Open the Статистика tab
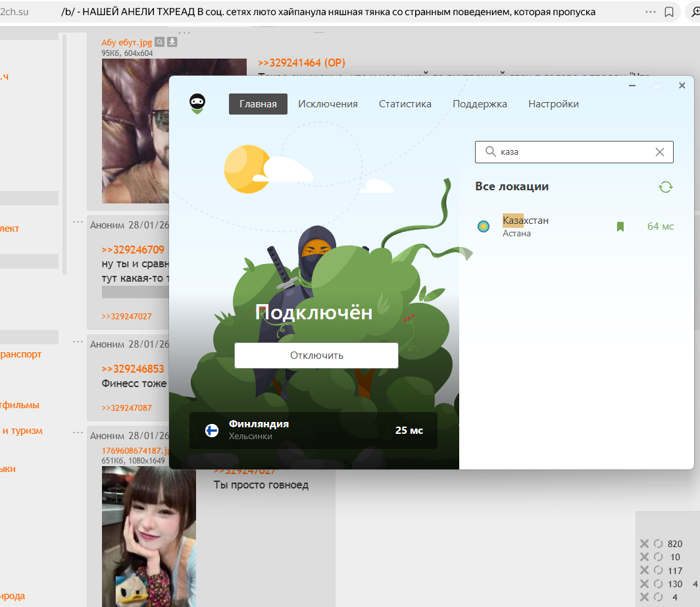 [x=405, y=104]
